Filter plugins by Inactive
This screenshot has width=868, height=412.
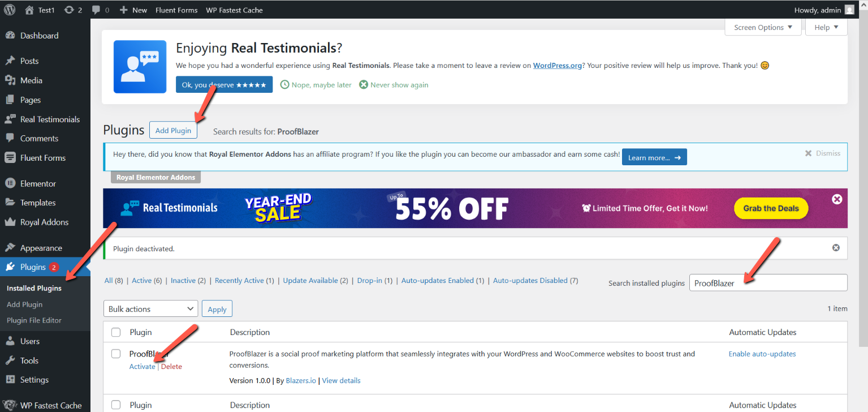click(183, 281)
